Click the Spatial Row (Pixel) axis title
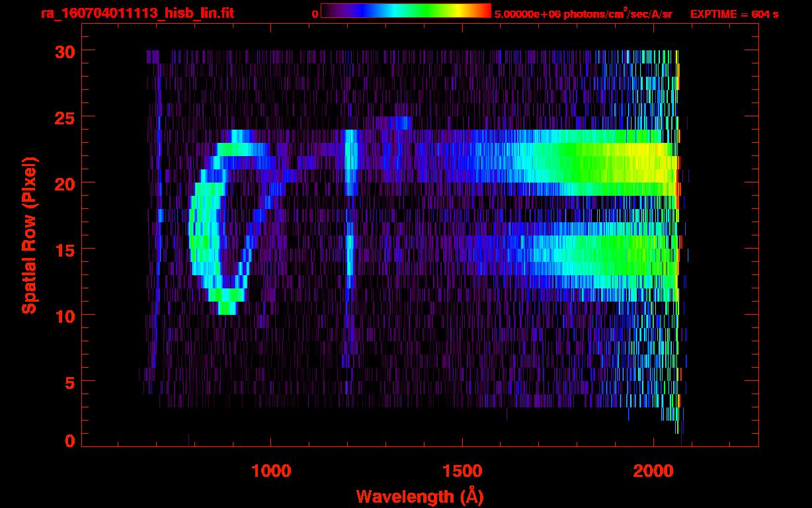Viewport: 812px width, 508px height. point(29,235)
